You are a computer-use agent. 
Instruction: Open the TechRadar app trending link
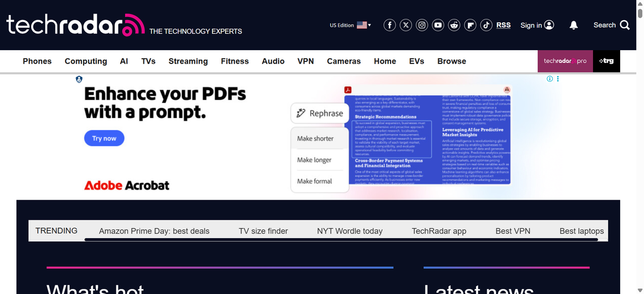click(x=439, y=231)
